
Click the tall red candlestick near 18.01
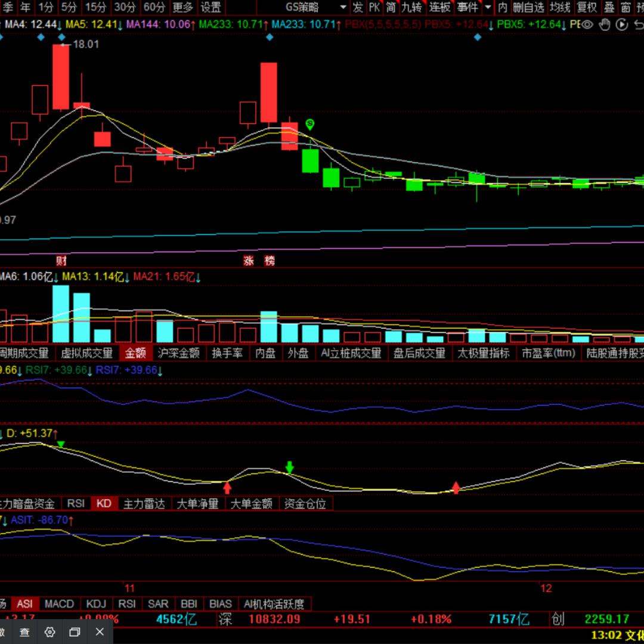61,76
